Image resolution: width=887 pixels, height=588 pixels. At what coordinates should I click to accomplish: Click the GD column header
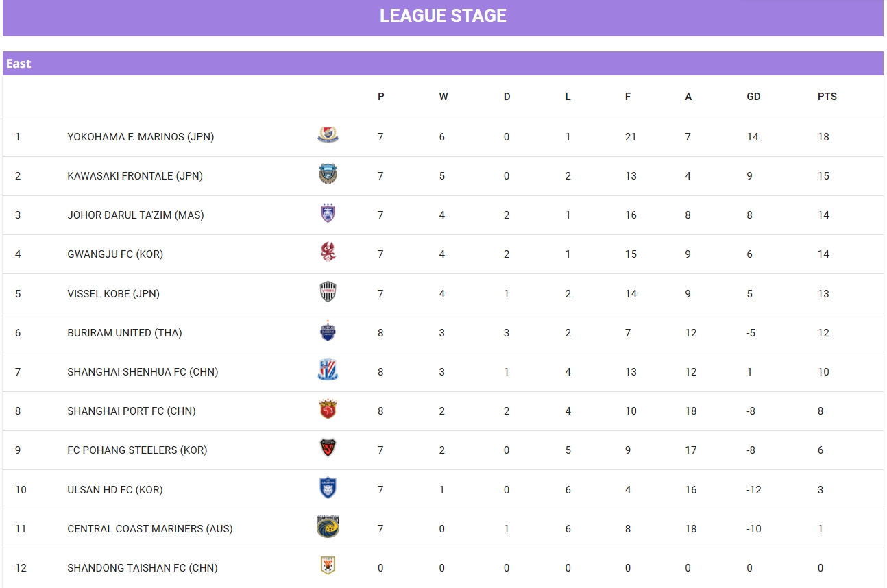[x=753, y=97]
